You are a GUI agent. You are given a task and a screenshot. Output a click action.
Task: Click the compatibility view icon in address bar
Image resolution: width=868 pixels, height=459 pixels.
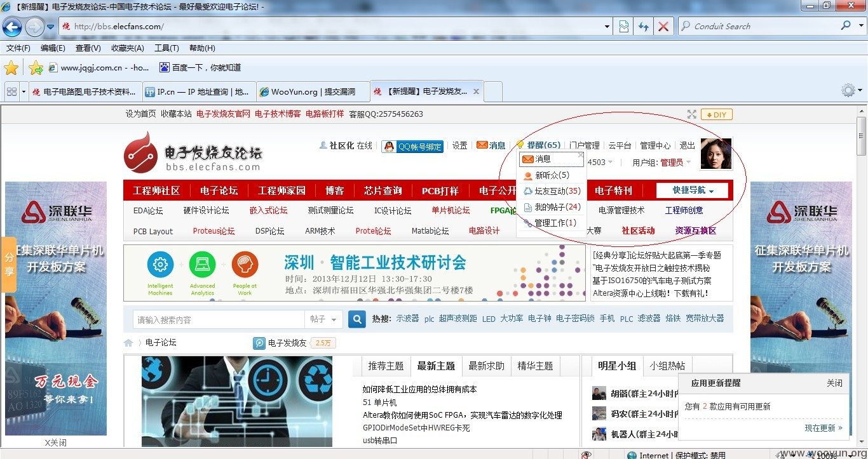tap(624, 27)
